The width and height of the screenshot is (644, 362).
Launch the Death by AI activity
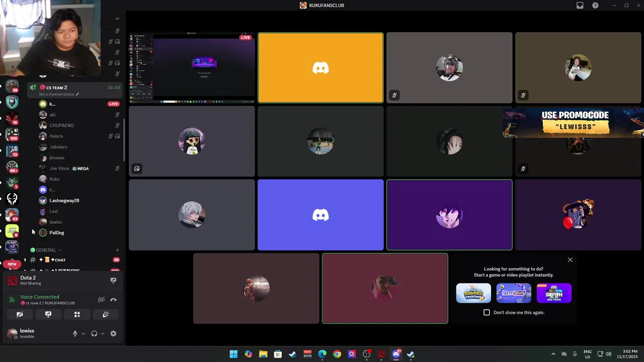(554, 293)
